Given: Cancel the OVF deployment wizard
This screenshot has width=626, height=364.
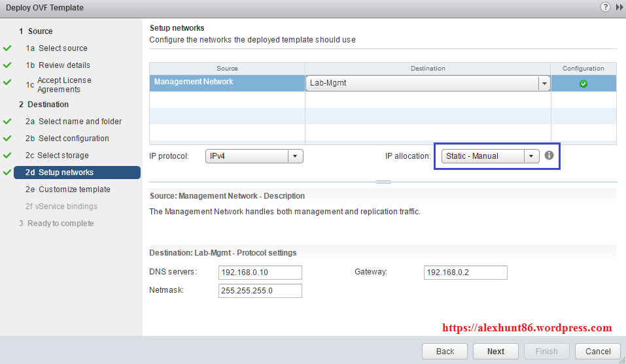Looking at the screenshot, I should [x=598, y=351].
